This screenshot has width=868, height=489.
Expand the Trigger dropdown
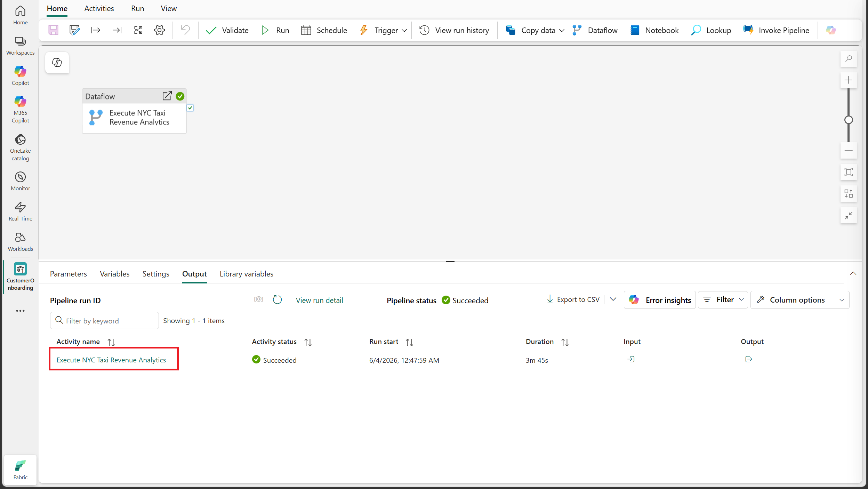point(404,31)
